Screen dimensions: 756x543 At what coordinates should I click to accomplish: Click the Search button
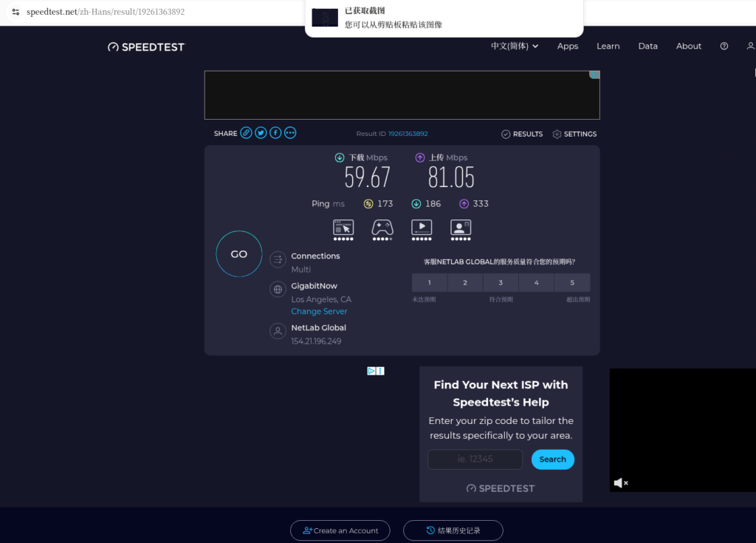pyautogui.click(x=552, y=459)
